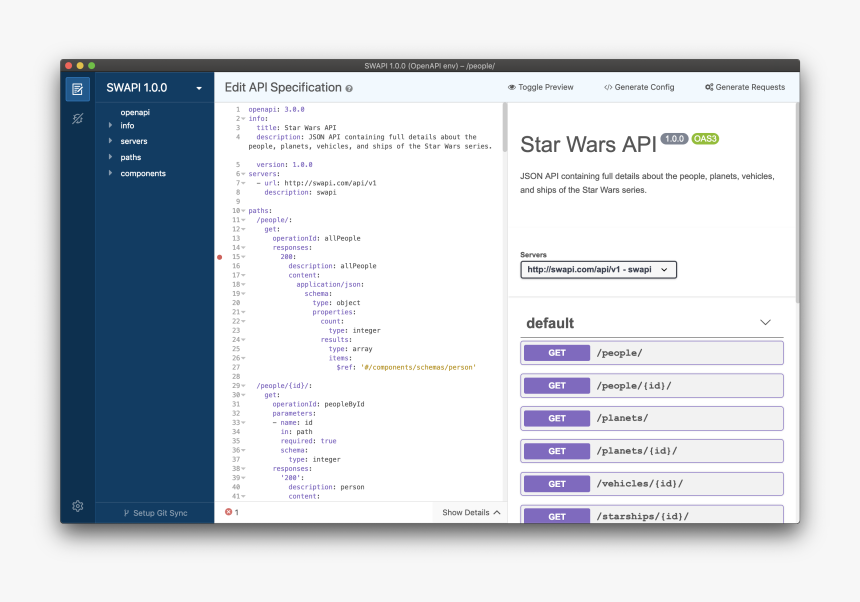This screenshot has width=860, height=602.
Task: Click Show Details for errors
Action: click(x=471, y=513)
